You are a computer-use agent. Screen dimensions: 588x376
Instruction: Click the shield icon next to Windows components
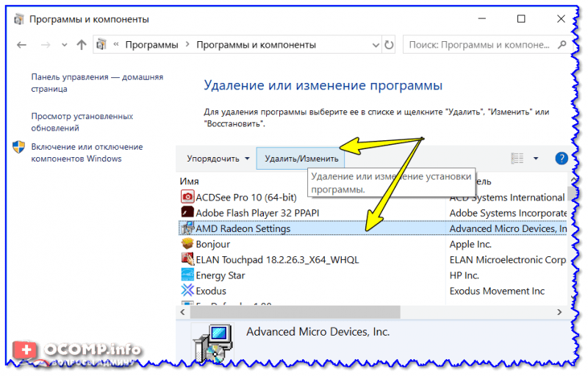click(18, 147)
